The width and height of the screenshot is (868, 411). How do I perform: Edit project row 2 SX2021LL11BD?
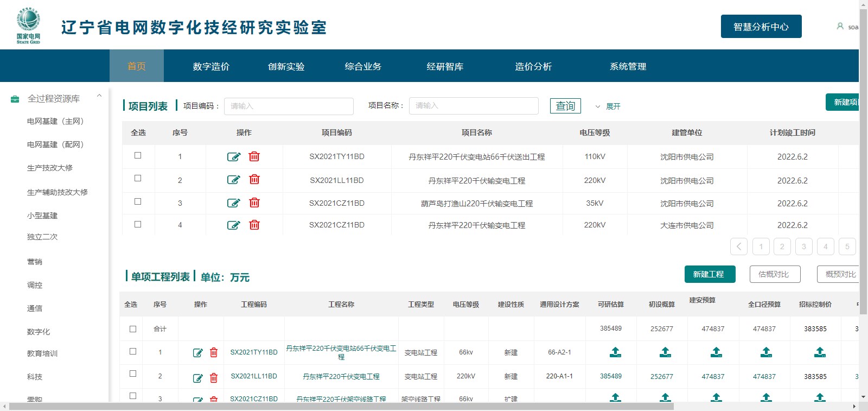[x=233, y=180]
